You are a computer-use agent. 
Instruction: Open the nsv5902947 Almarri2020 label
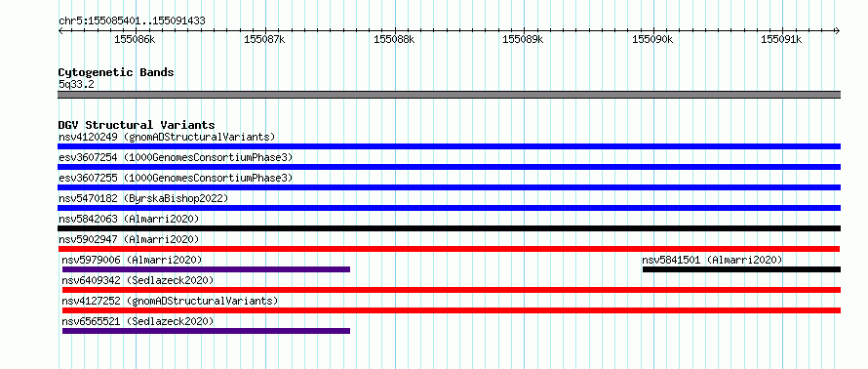pos(129,239)
